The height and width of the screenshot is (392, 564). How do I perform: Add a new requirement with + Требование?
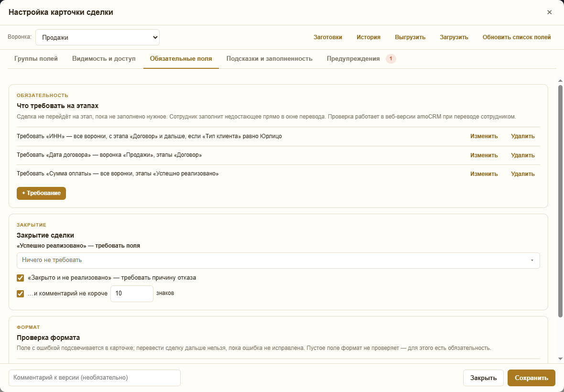42,193
